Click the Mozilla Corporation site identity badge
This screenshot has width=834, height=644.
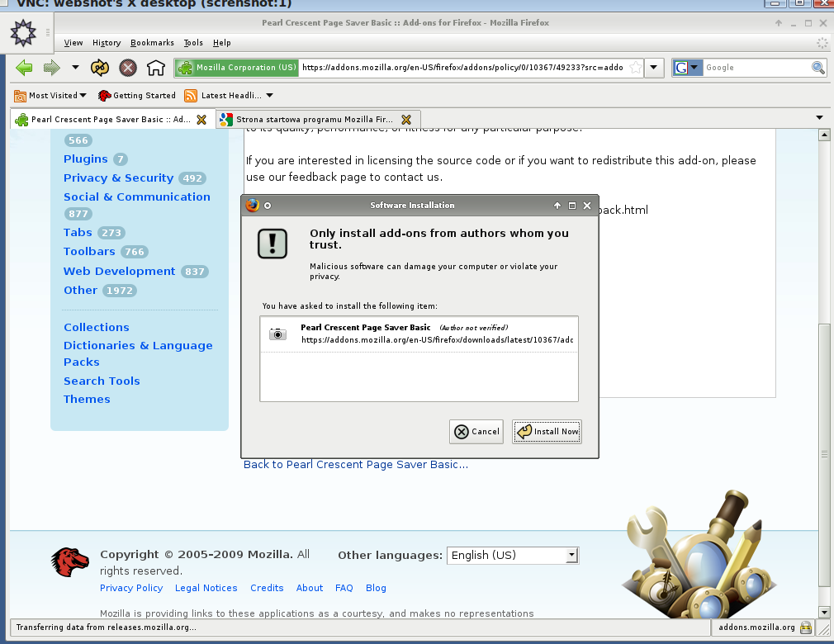[237, 68]
